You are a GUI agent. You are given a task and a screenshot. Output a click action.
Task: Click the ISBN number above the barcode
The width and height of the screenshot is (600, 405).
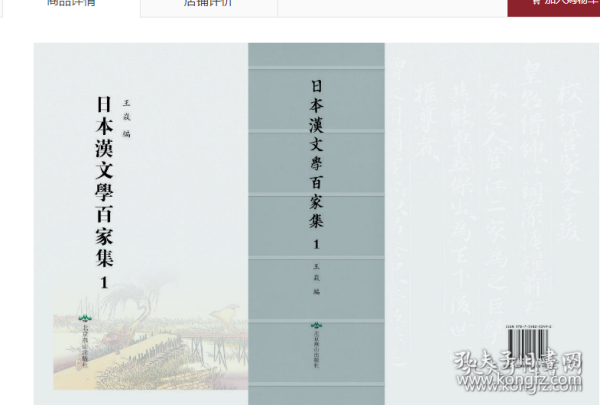pos(531,327)
